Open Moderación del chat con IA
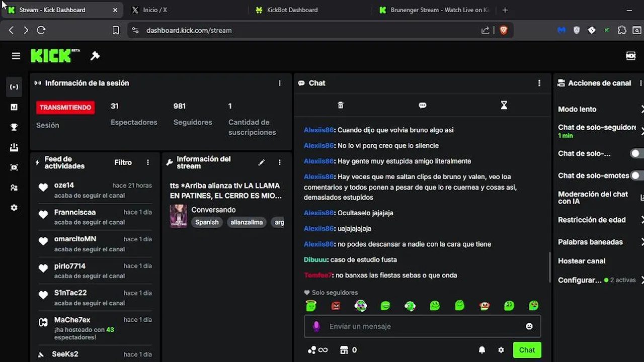Image resolution: width=644 pixels, height=362 pixels. (601, 198)
